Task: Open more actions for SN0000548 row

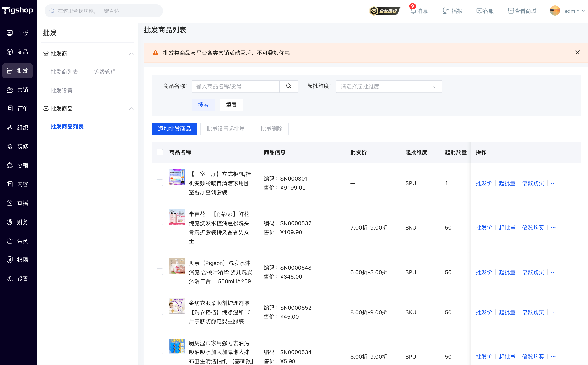Action: (553, 272)
